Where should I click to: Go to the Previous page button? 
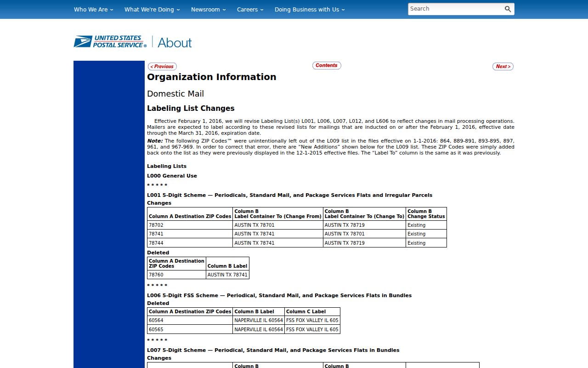[x=162, y=67]
